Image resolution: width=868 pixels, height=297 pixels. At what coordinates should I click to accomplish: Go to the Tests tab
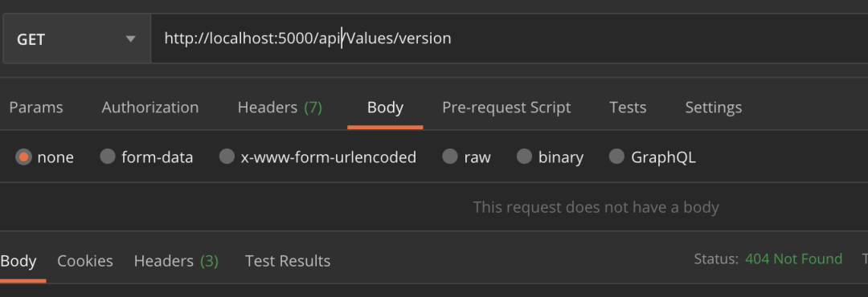pyautogui.click(x=628, y=108)
